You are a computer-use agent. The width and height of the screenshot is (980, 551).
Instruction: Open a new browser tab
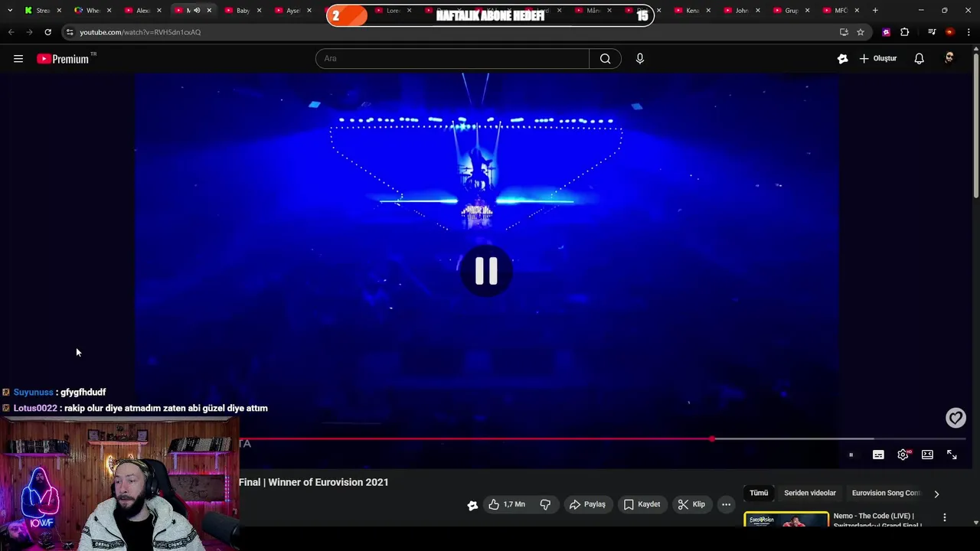click(875, 10)
